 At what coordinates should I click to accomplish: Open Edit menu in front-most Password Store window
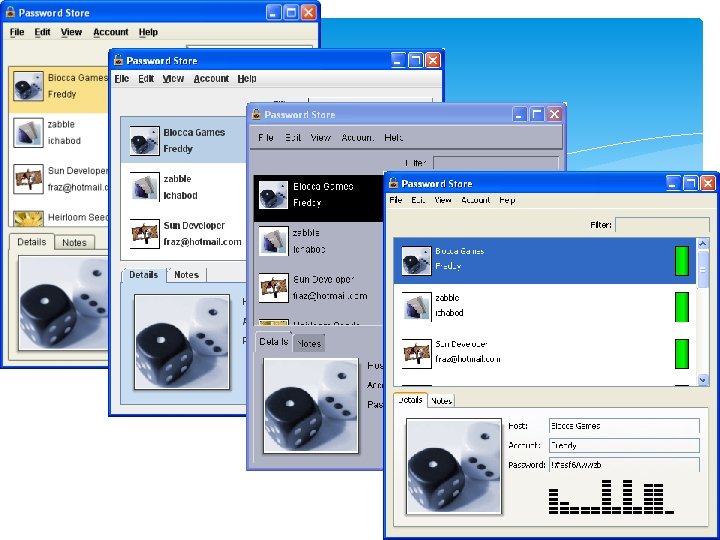click(x=418, y=200)
